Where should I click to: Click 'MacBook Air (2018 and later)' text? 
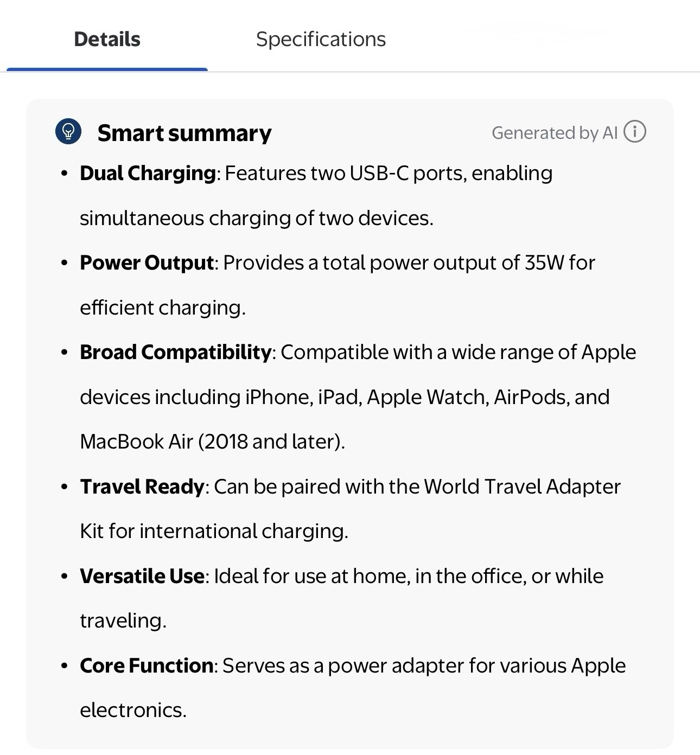click(x=212, y=442)
